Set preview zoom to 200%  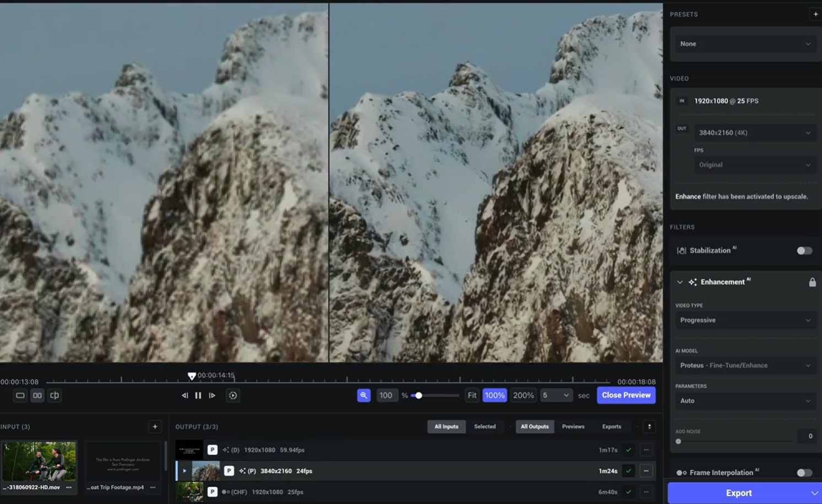[523, 395]
